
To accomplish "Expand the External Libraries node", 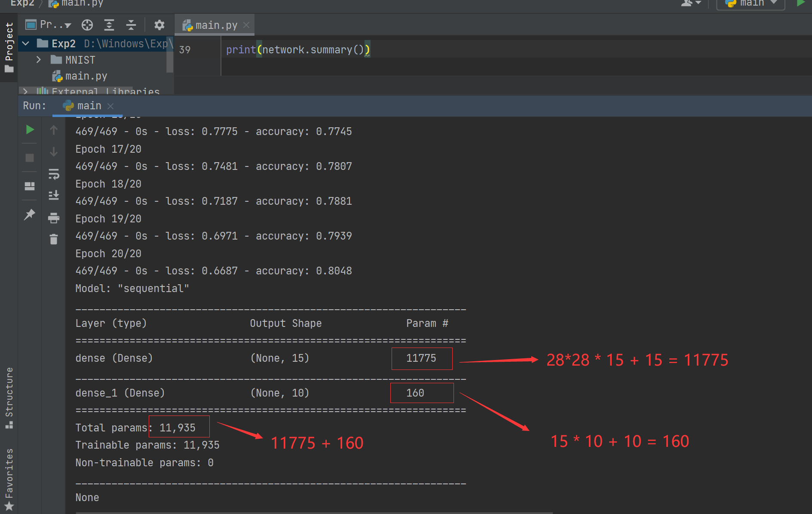I will (26, 91).
